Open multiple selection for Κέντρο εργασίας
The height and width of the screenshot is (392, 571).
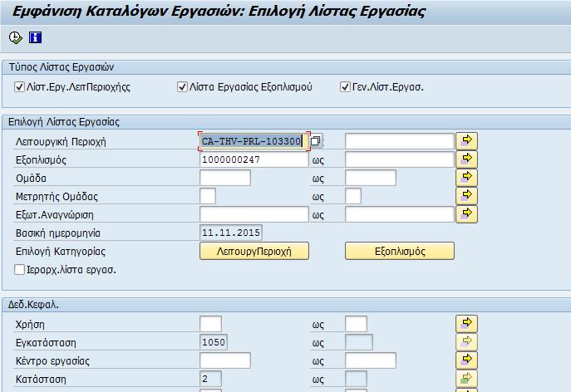click(466, 360)
